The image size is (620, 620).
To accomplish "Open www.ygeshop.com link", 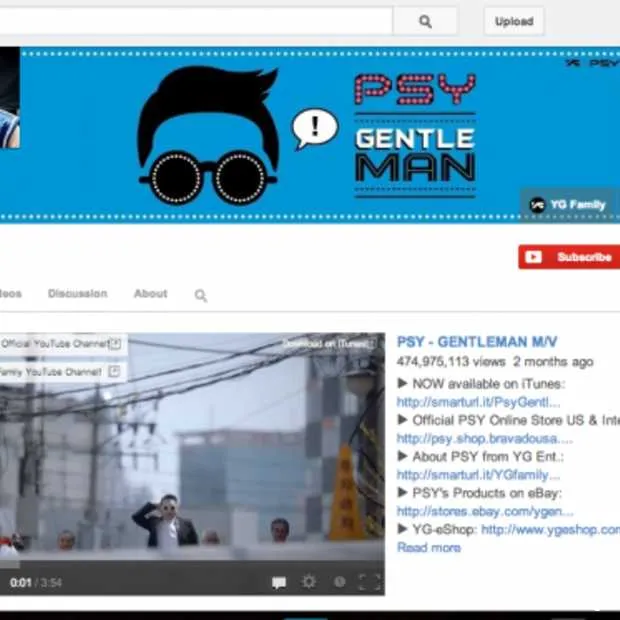I will 550,529.
